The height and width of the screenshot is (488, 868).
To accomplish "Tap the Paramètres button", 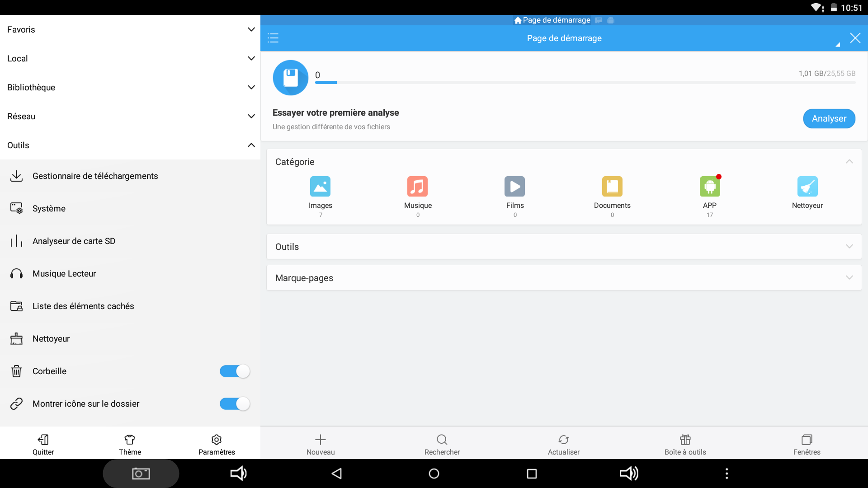I will click(x=217, y=445).
